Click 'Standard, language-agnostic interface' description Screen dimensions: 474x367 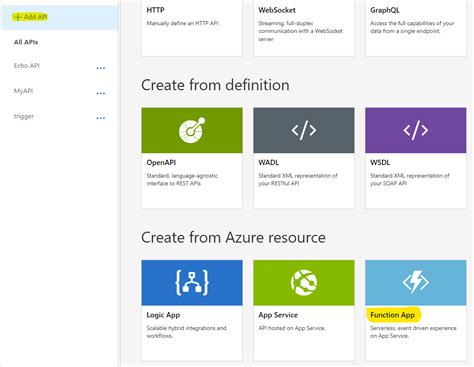pyautogui.click(x=182, y=179)
